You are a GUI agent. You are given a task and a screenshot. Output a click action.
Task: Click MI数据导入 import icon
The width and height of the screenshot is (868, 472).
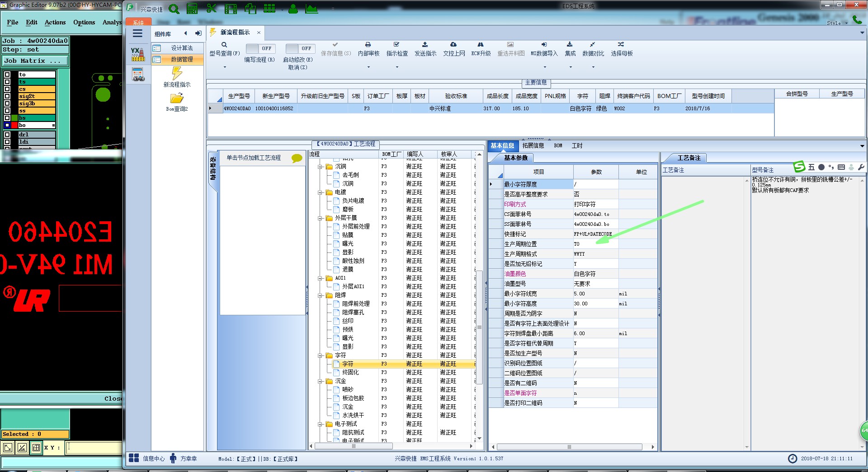(x=544, y=45)
